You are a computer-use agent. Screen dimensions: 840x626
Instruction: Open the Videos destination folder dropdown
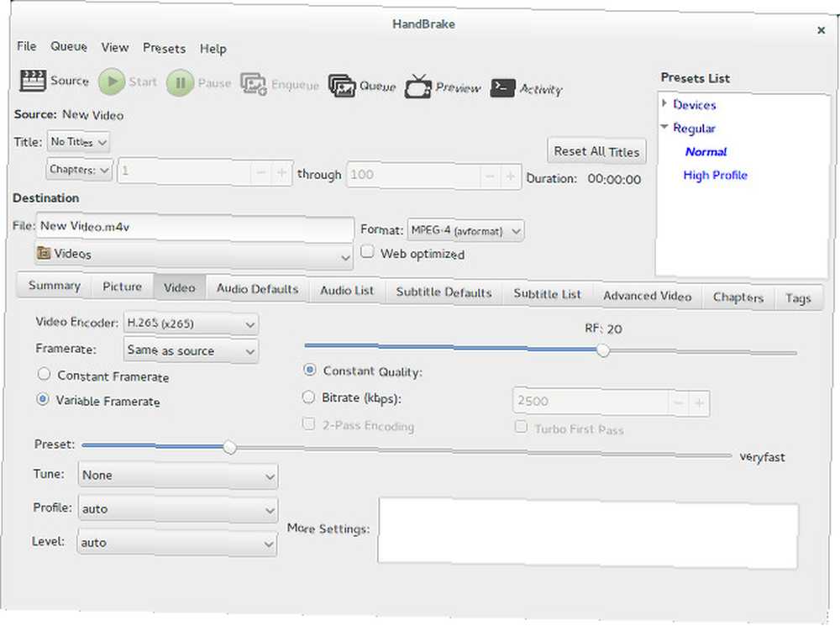coord(194,255)
